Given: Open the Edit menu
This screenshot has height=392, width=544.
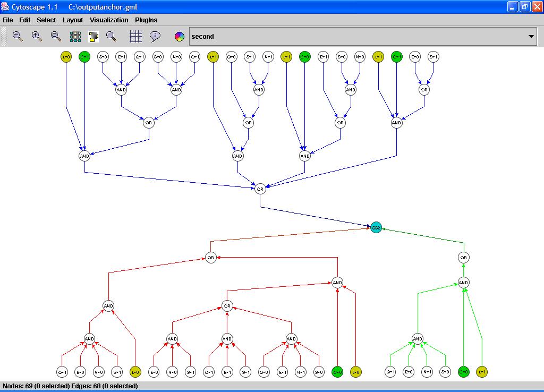Looking at the screenshot, I should click(25, 20).
